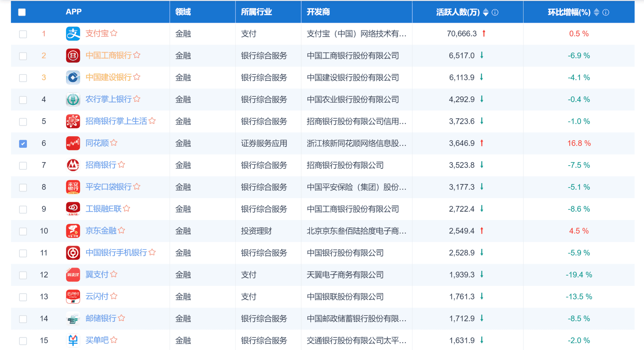The width and height of the screenshot is (644, 350).
Task: Click the 中国建设银行 app logo
Action: (73, 77)
